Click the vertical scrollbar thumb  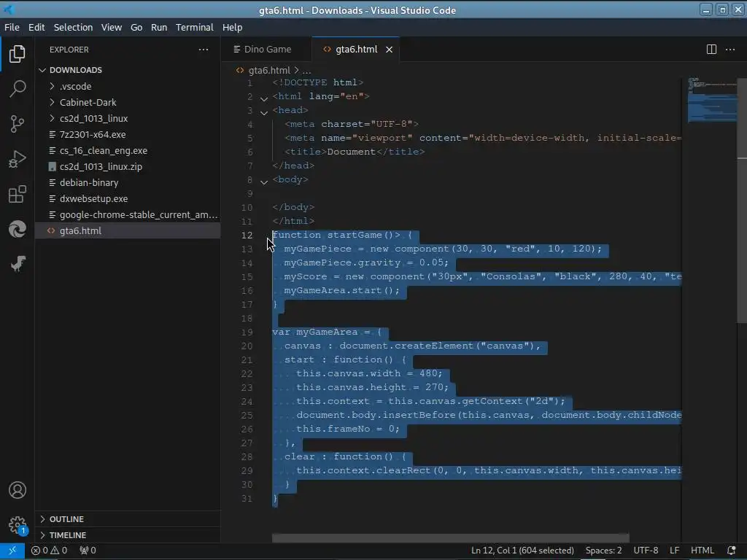742,200
